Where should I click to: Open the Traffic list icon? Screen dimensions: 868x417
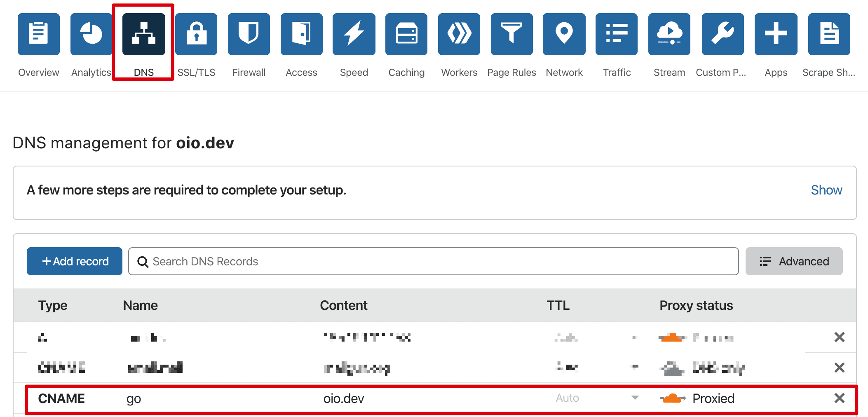[617, 34]
